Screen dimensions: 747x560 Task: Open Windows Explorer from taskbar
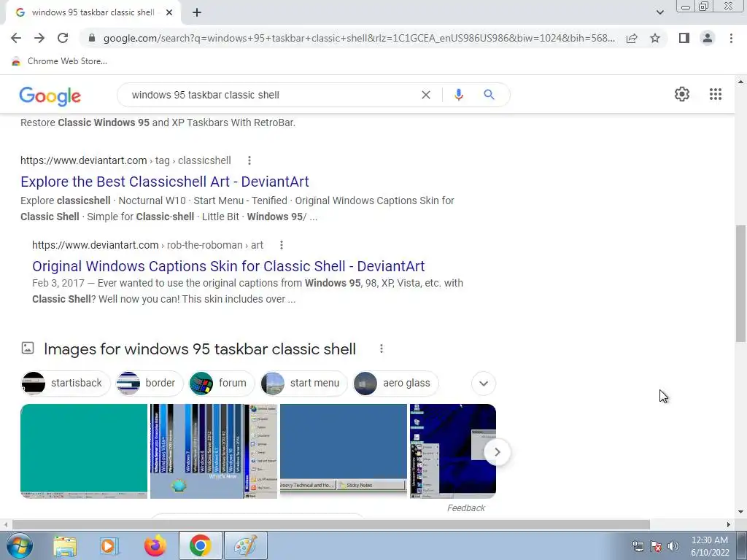point(65,545)
